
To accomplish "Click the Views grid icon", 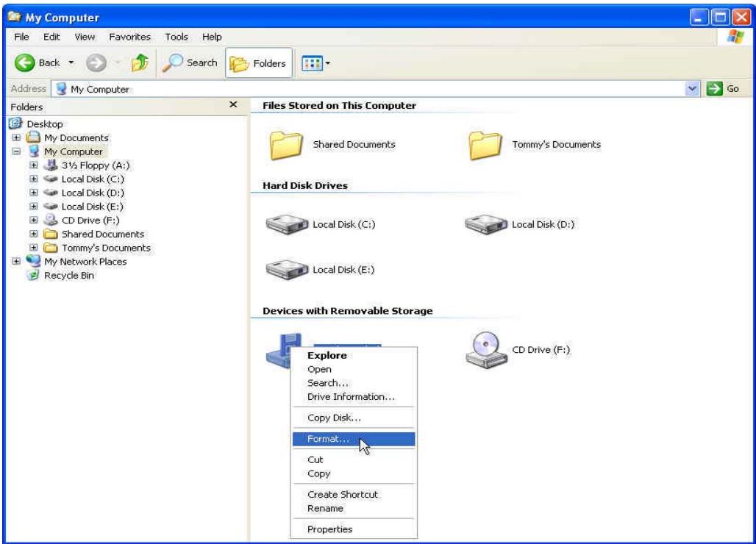I will (312, 63).
